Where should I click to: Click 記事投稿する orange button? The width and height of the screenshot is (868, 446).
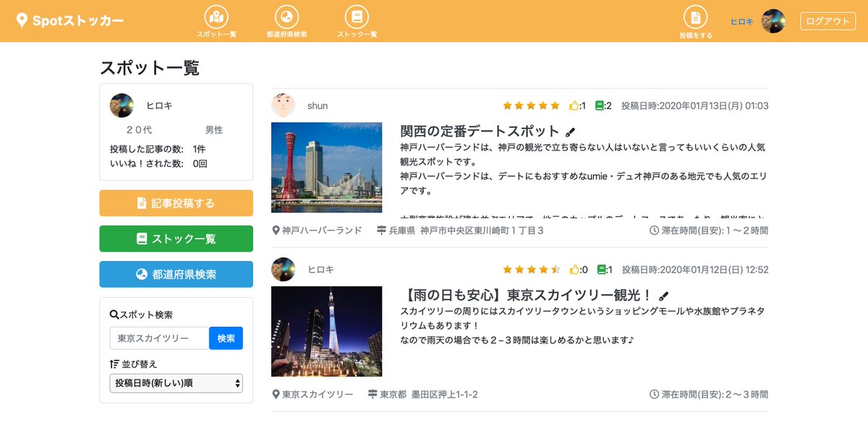(176, 203)
